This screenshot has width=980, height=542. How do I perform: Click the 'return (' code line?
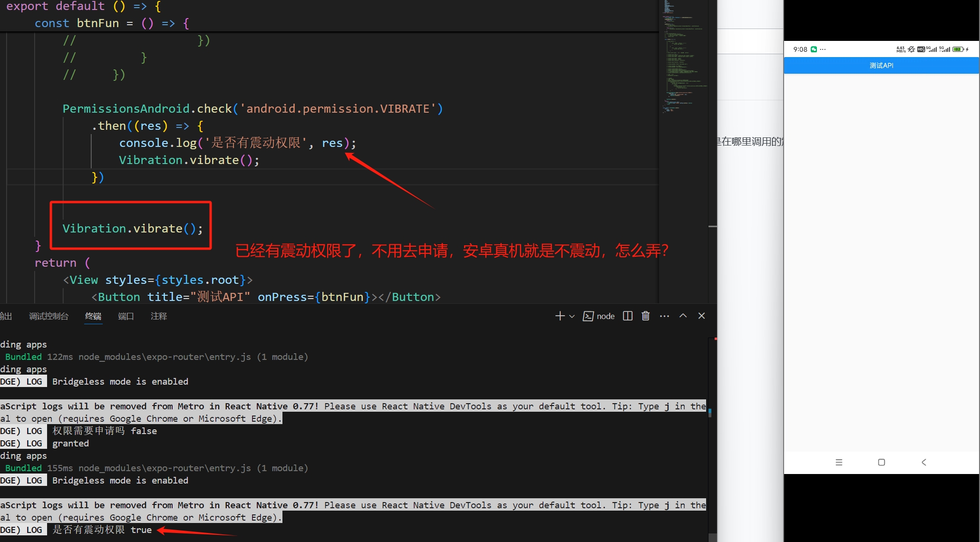coord(62,263)
